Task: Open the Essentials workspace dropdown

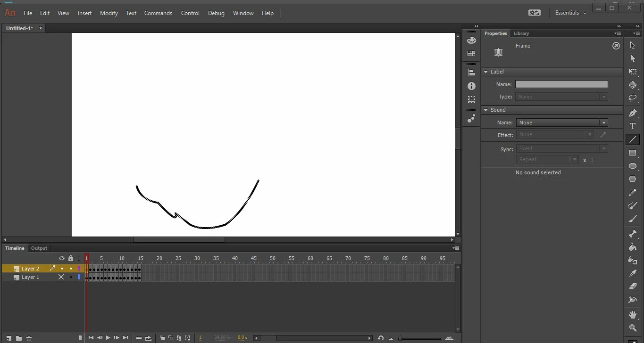Action: 570,13
